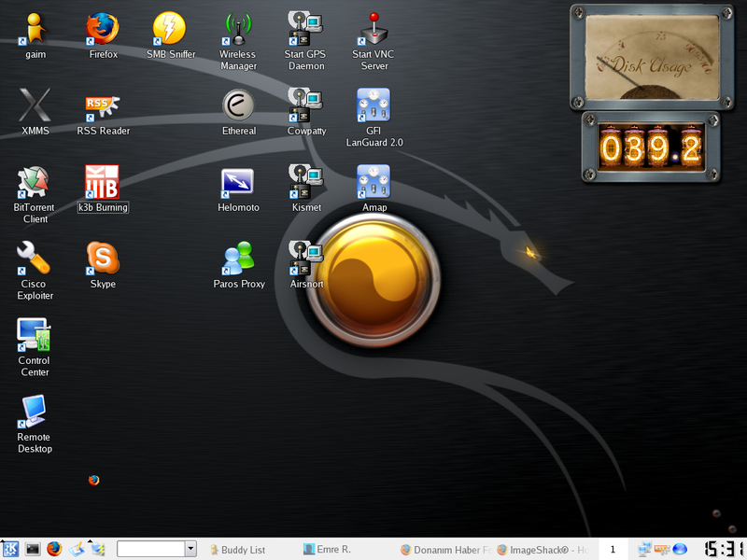Click the orange key tray icon
Screen dimensions: 747x560
coord(662,549)
